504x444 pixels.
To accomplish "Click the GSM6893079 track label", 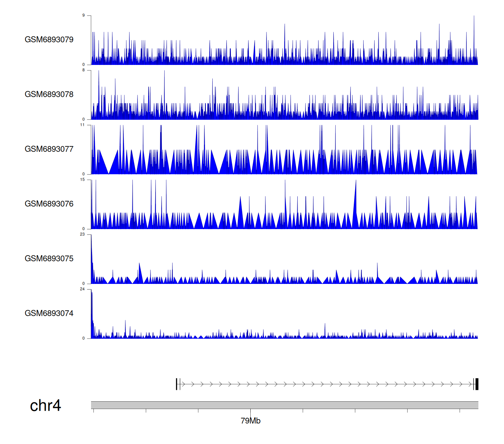I will [x=49, y=40].
